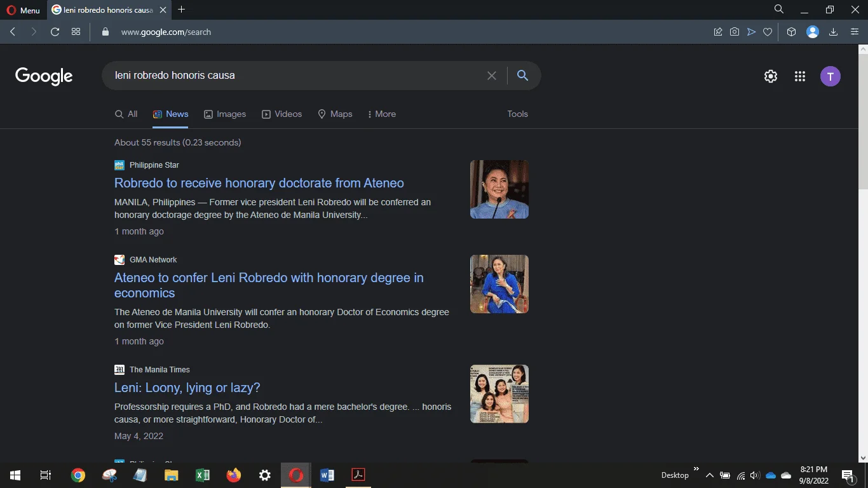Open Adobe Acrobat from the taskbar
Viewport: 868px width, 488px height.
click(x=358, y=475)
